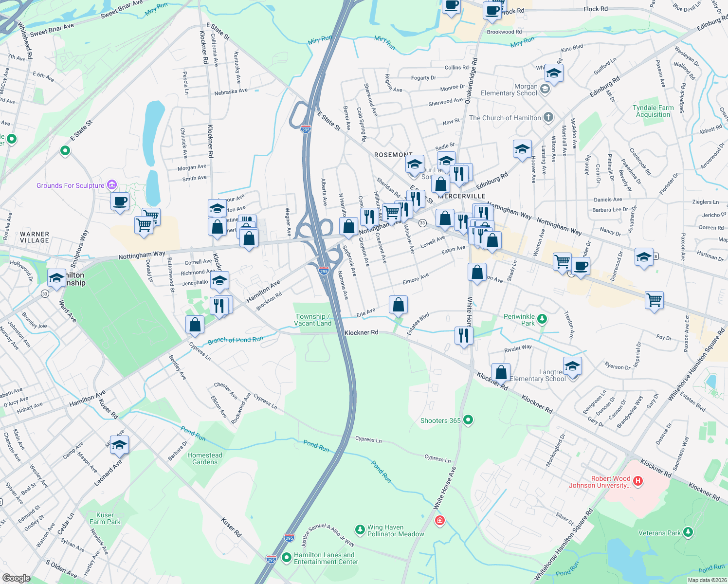Screen dimensions: 728x584
Task: Click The Church of Hamilton church icon
Action: pyautogui.click(x=548, y=117)
